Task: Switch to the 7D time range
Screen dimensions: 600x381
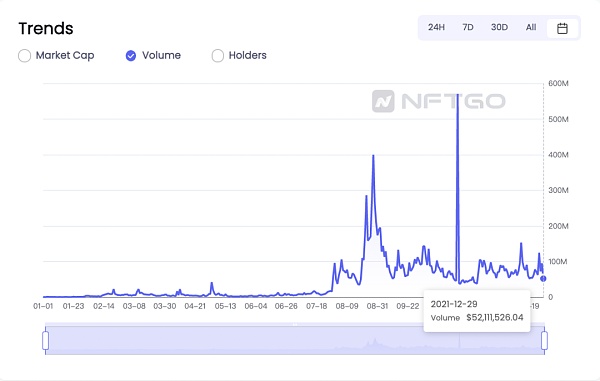Action: pos(468,28)
